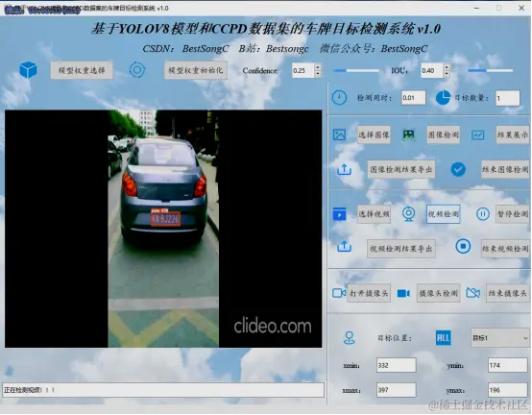Close the detection system window
The width and height of the screenshot is (532, 415).
click(x=521, y=8)
